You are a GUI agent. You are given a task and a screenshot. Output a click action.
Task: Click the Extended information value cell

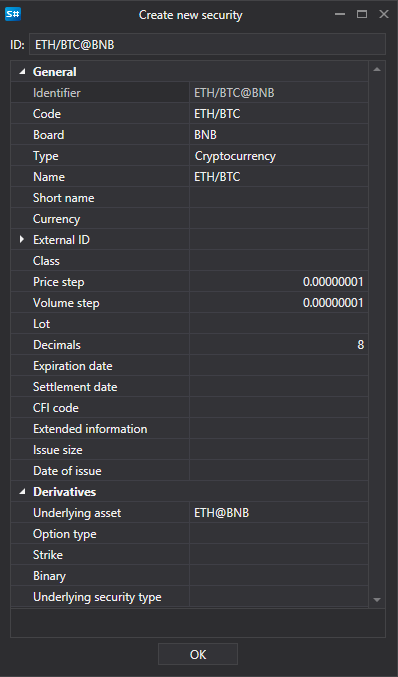(279, 429)
